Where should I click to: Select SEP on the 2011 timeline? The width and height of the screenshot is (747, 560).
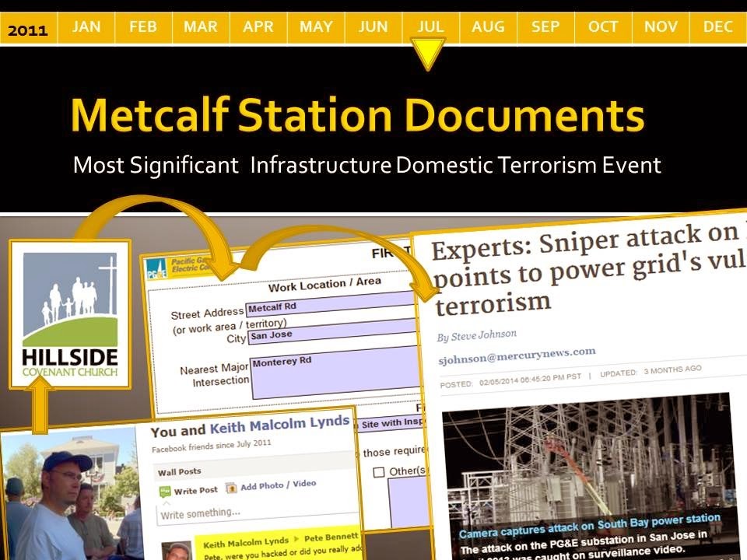click(x=545, y=27)
